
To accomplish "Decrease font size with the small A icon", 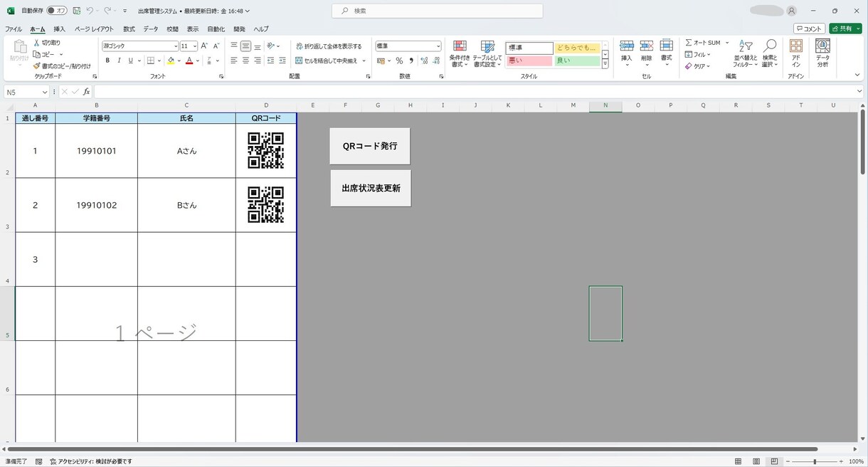I will tap(216, 46).
